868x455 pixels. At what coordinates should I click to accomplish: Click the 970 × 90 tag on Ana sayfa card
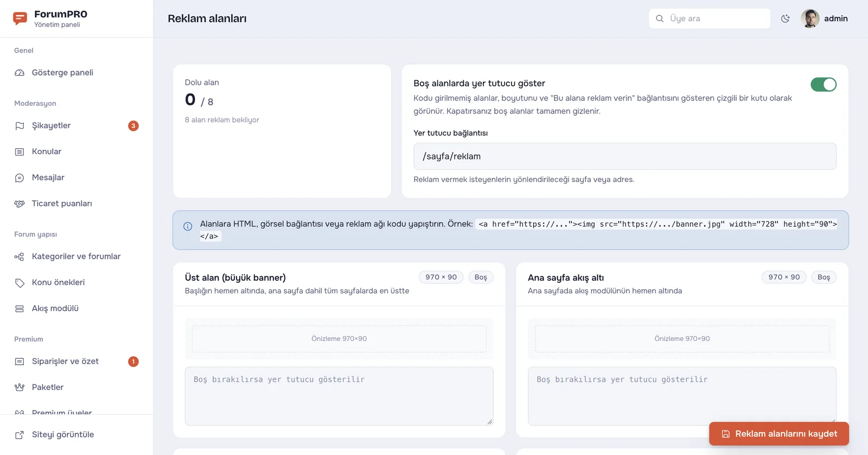click(x=784, y=277)
